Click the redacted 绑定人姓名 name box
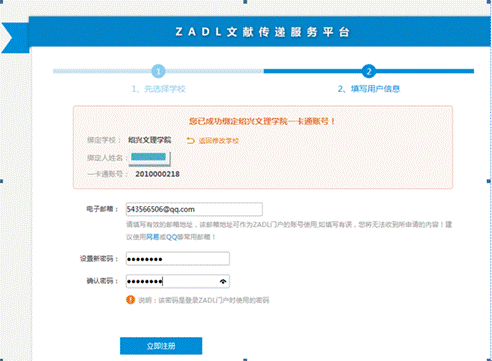Viewport: 492px width, 361px height. coord(150,158)
